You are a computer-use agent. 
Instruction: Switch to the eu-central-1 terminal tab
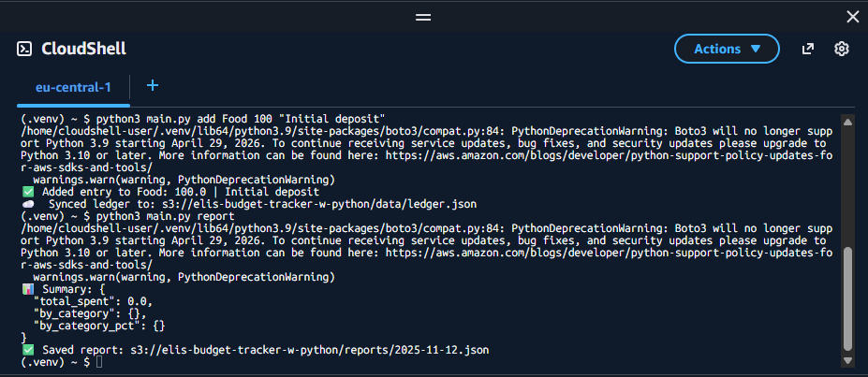[x=73, y=87]
